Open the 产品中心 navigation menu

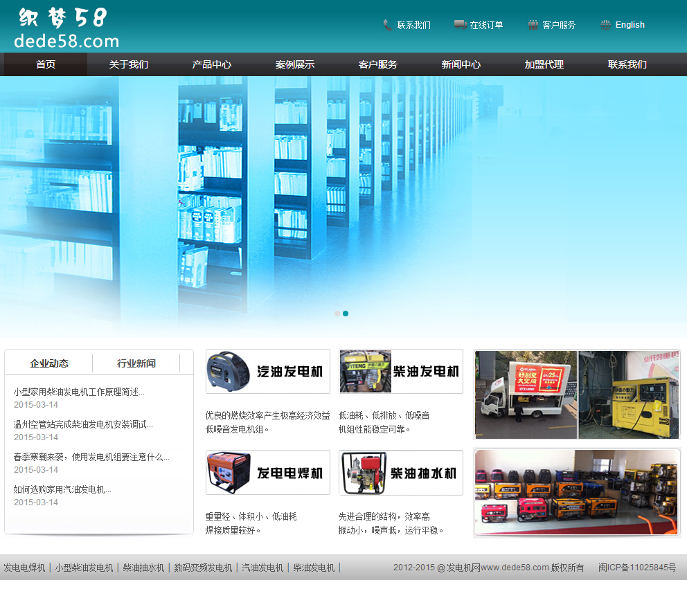click(212, 64)
